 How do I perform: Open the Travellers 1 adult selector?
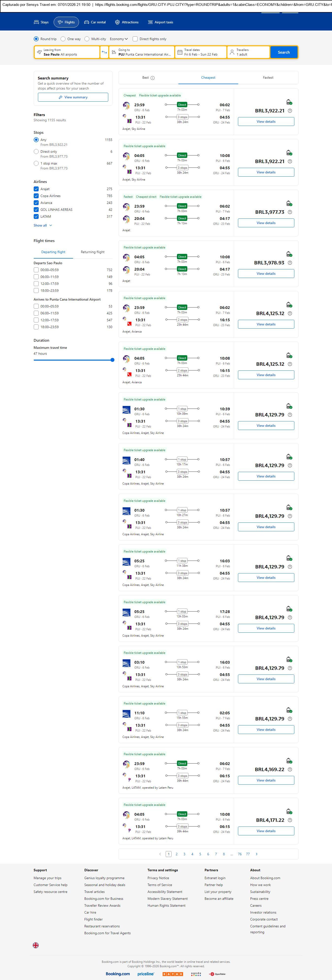click(248, 52)
